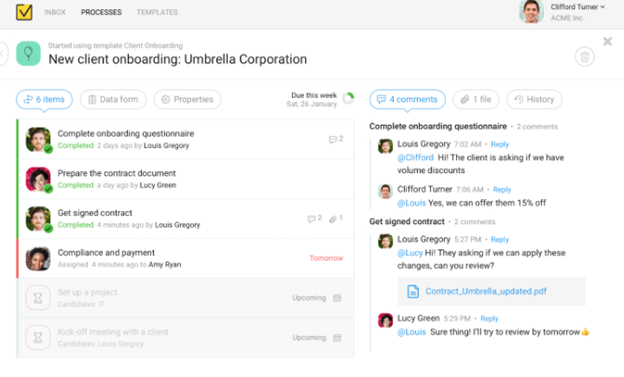Open Kick-off meeting with a client task
This screenshot has height=377, width=624.
185,338
